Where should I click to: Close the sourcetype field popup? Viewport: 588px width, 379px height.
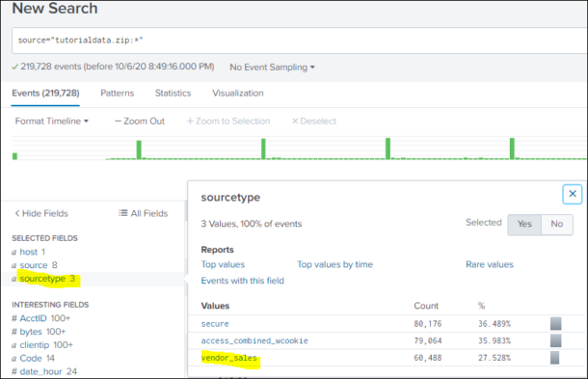(573, 194)
